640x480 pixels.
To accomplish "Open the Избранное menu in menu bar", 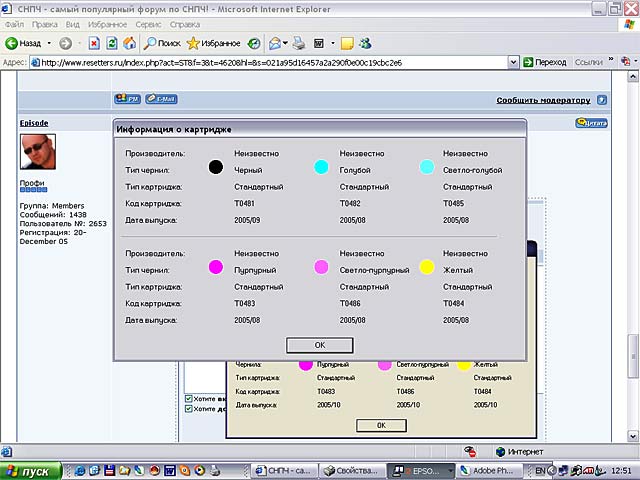I will pos(107,24).
